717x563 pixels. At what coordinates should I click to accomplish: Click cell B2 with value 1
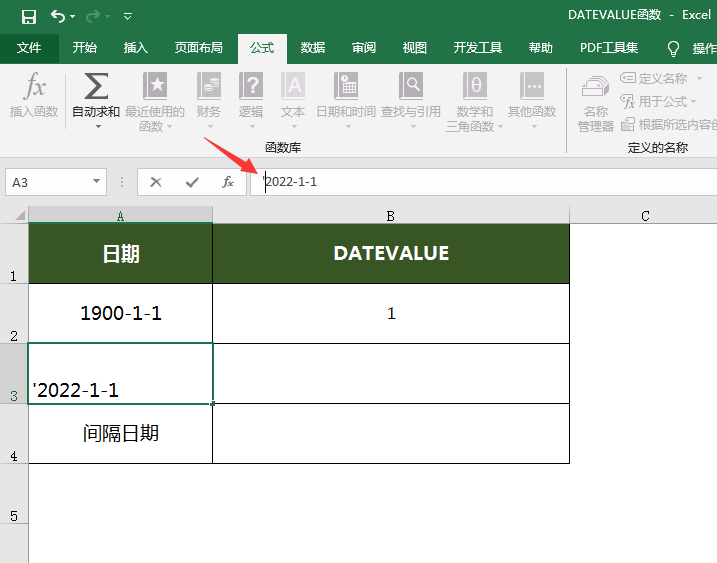pos(391,314)
